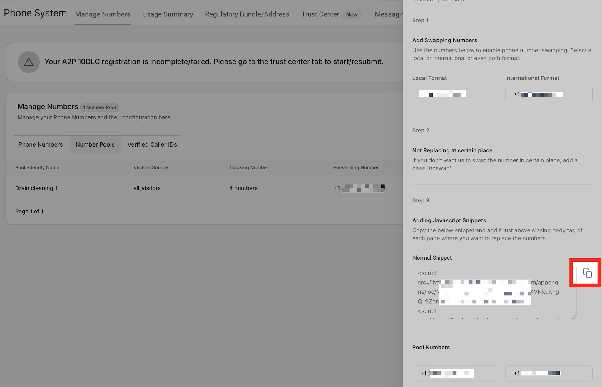Screen dimensions: 602x387
Task: Click the forwarding number in the pool row
Action: [x=359, y=188]
